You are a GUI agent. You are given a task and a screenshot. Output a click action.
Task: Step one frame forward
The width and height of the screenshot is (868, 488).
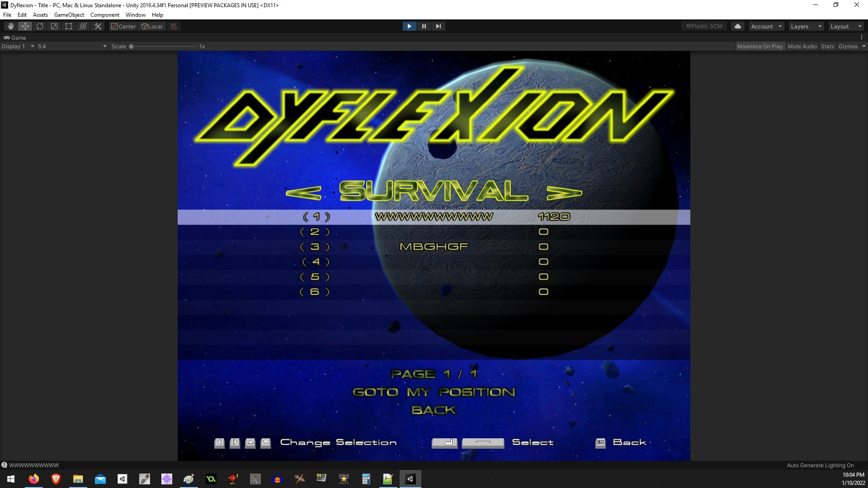click(x=438, y=26)
